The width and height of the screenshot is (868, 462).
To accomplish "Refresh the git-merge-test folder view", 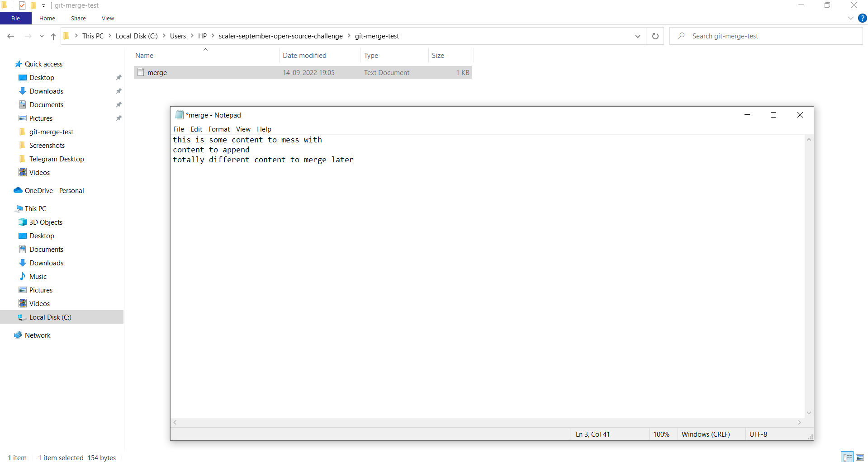I will click(655, 36).
